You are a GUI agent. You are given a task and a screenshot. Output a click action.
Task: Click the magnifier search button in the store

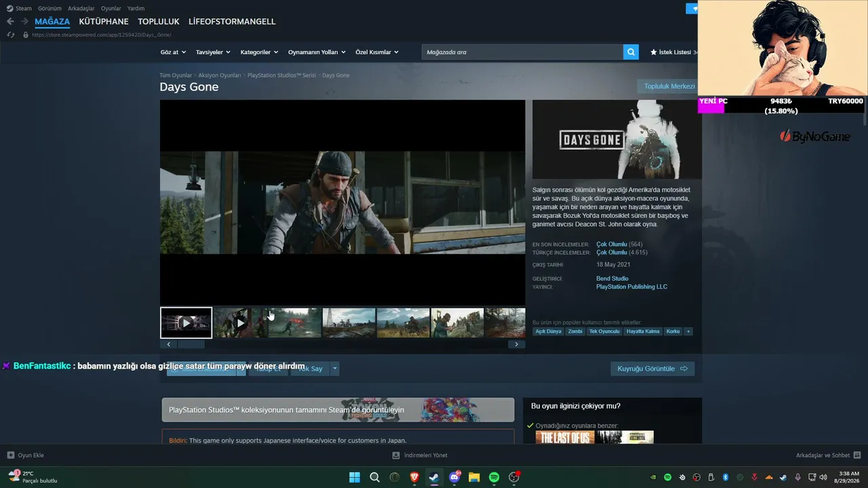[631, 52]
